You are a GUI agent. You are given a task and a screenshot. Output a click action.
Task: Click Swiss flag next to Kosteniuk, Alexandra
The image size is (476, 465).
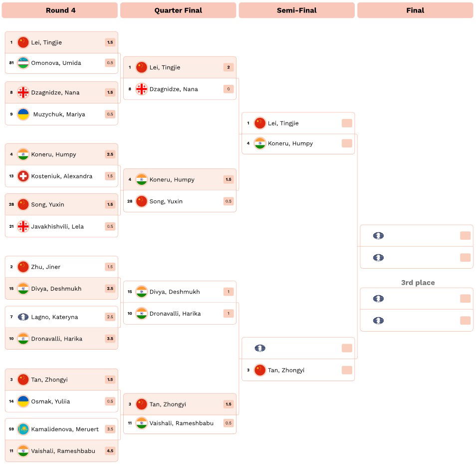[x=23, y=176]
